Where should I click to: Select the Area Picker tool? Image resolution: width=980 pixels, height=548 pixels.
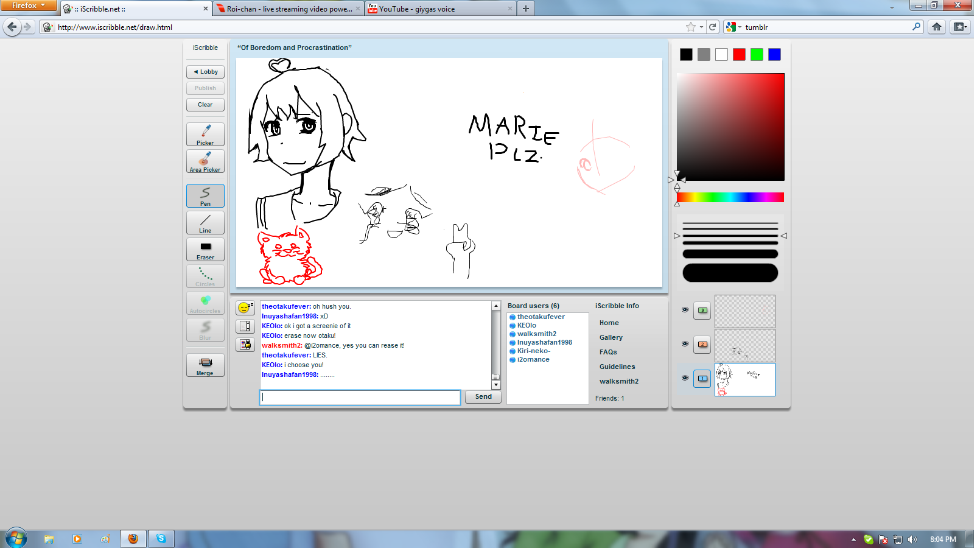pos(205,161)
